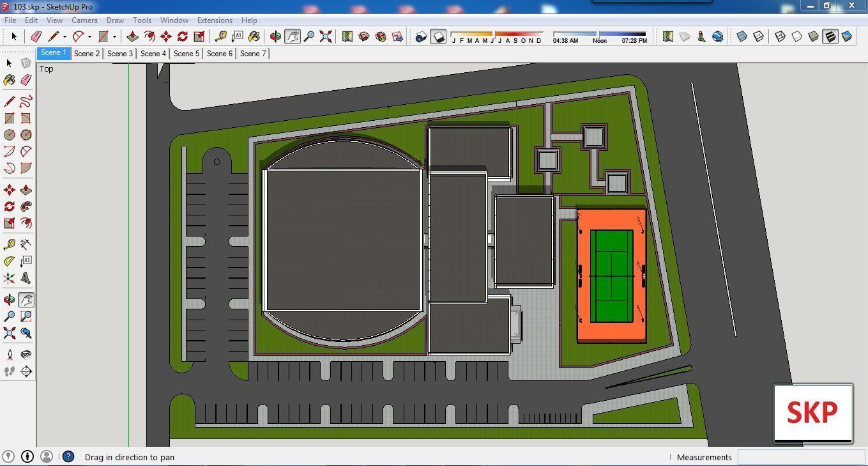Screen dimensions: 868x466
Task: Click Preview Model in Google Earth icon
Action: pyautogui.click(x=718, y=36)
